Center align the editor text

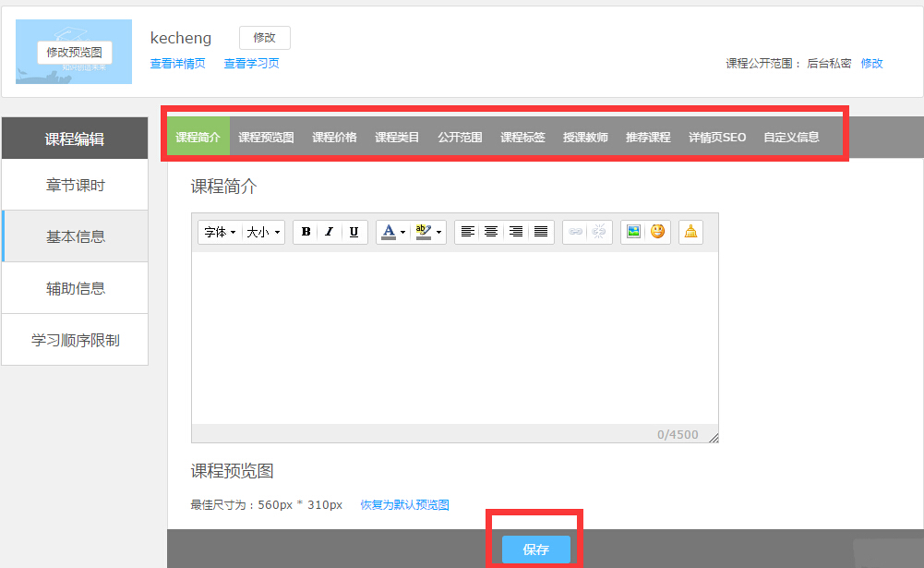click(492, 232)
